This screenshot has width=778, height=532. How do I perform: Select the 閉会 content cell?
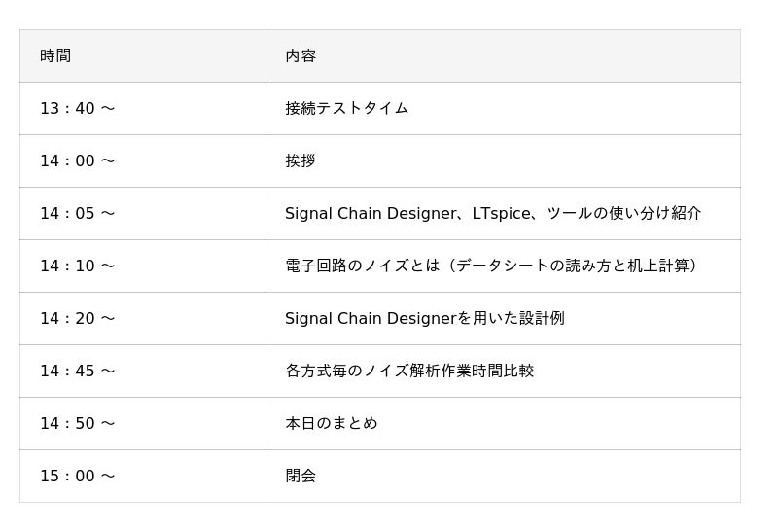[503, 477]
